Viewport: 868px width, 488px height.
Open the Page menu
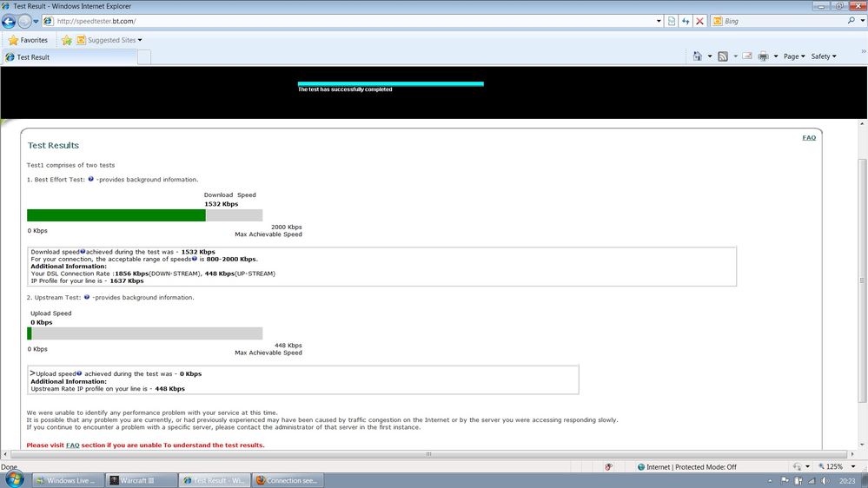tap(794, 56)
